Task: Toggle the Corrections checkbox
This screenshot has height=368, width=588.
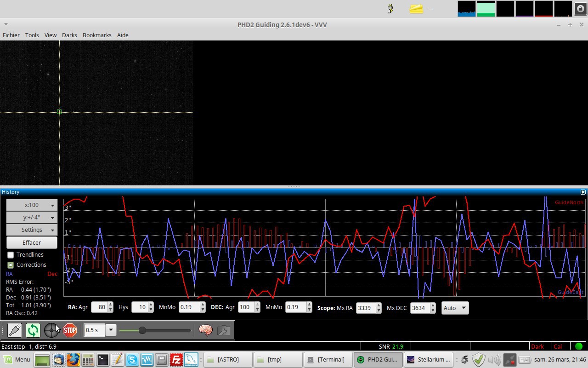Action: 11,265
